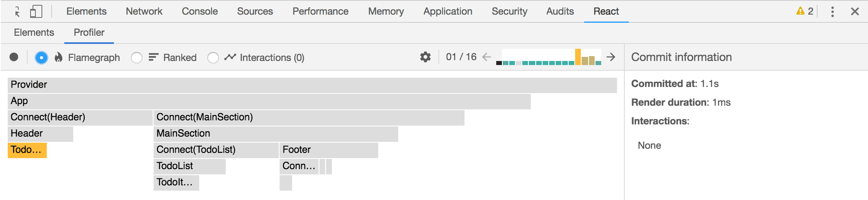Select the Interactions radio button

[x=213, y=58]
